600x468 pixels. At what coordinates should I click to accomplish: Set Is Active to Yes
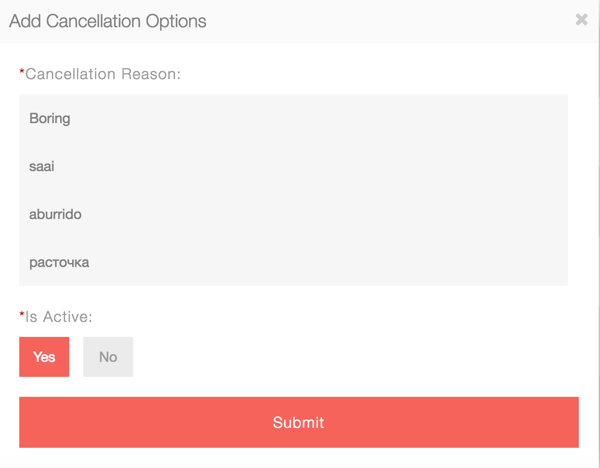pos(44,357)
